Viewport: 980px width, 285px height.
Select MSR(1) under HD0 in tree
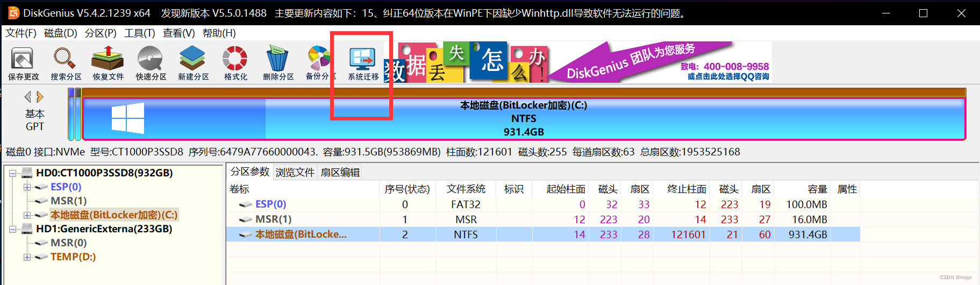(x=68, y=201)
